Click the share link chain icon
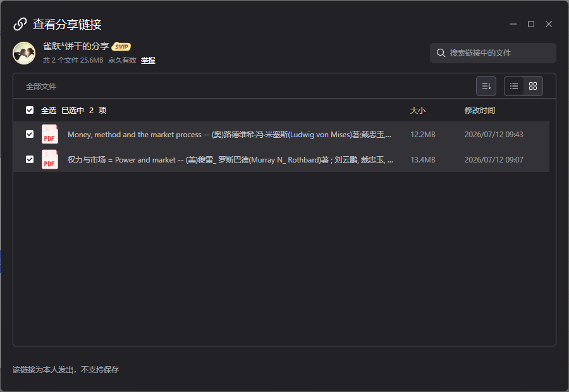Screen dimensions: 569x392 tap(20, 24)
